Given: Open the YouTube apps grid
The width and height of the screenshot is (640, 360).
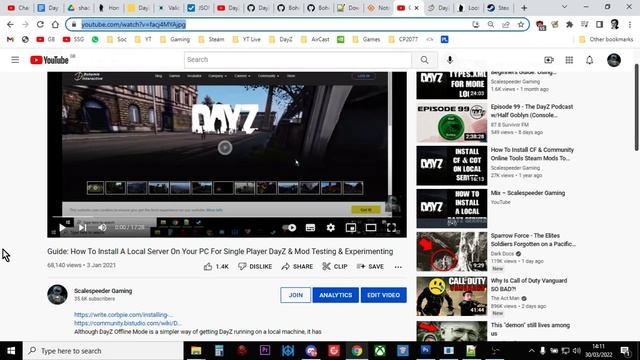Looking at the screenshot, I should pyautogui.click(x=569, y=60).
